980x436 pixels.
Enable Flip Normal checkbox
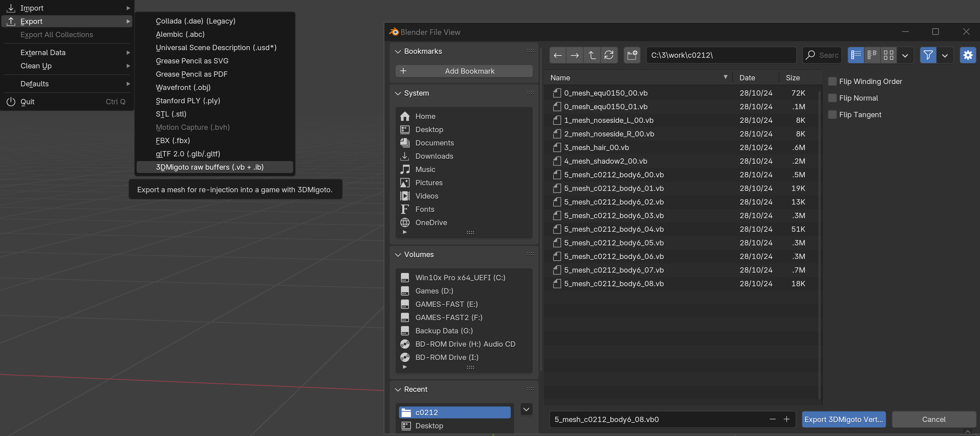pyautogui.click(x=832, y=98)
